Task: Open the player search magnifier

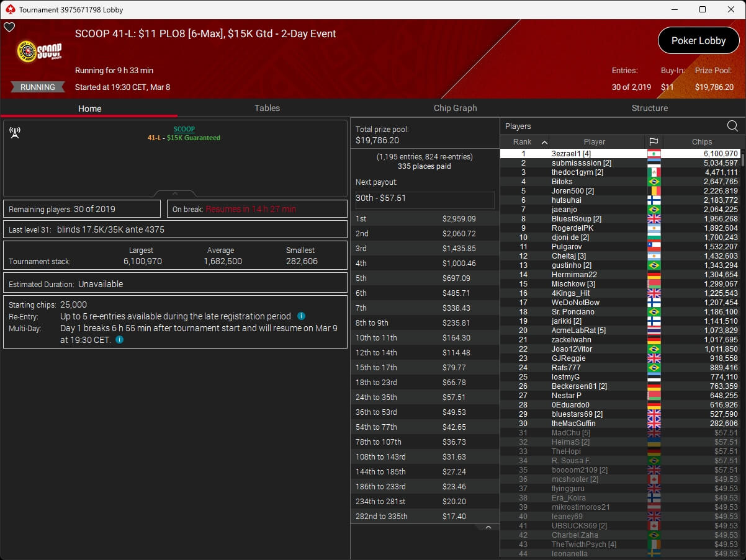Action: [x=732, y=127]
